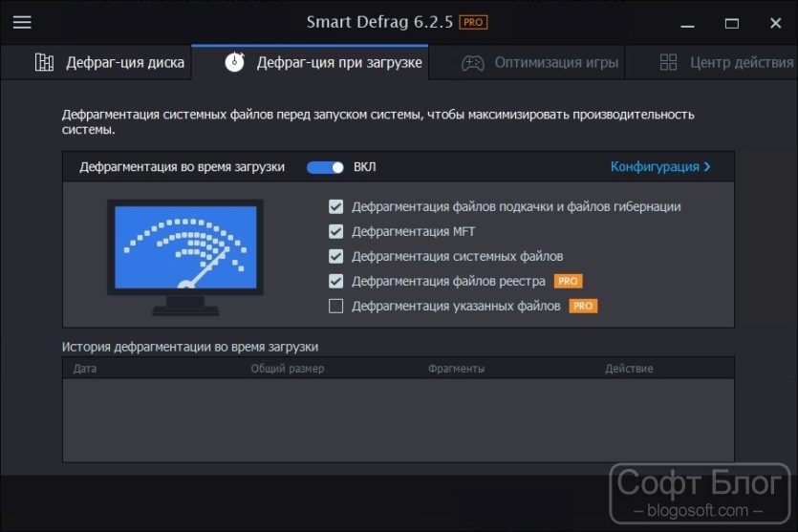Select Дефраг-ция при загрузке tab

310,62
